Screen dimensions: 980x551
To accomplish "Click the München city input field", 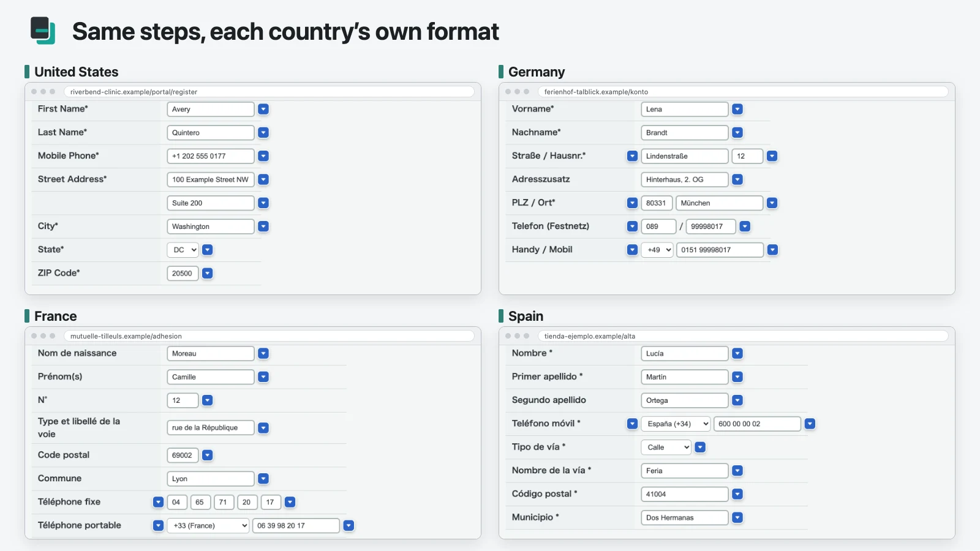I will click(x=720, y=203).
